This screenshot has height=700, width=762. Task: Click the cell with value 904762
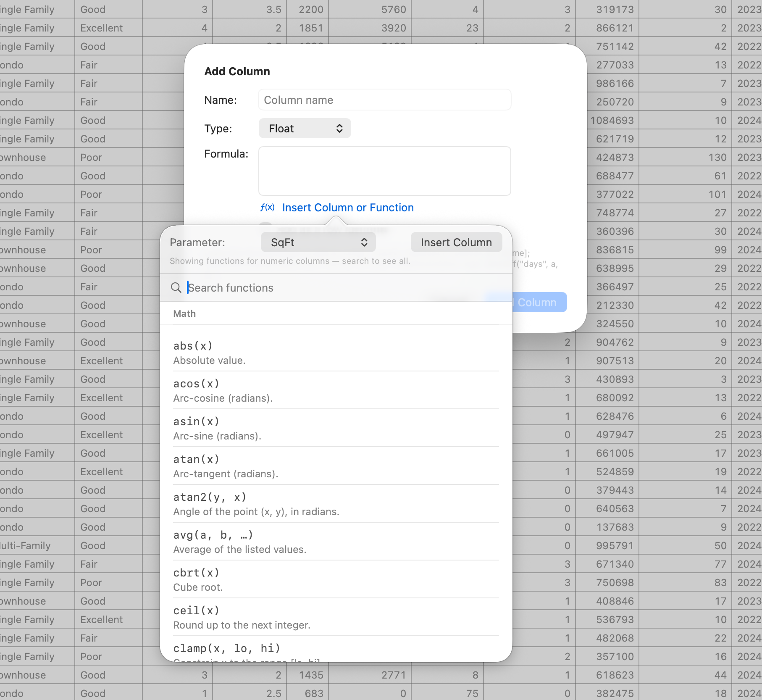pyautogui.click(x=607, y=342)
